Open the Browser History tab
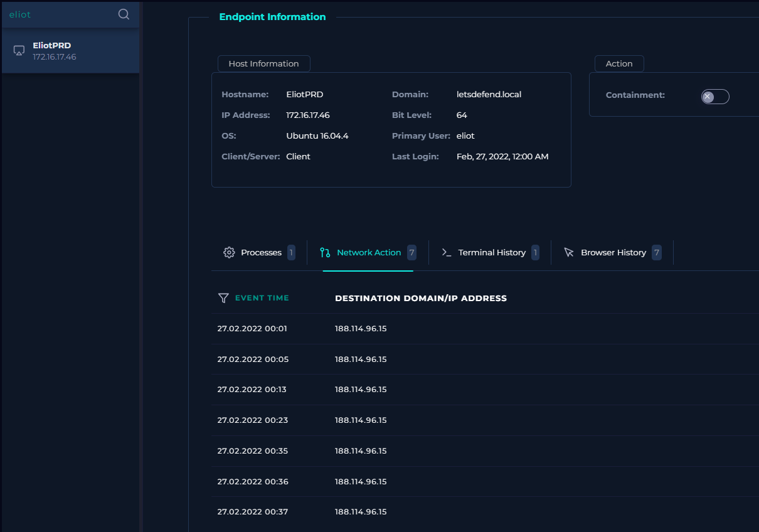 point(612,252)
